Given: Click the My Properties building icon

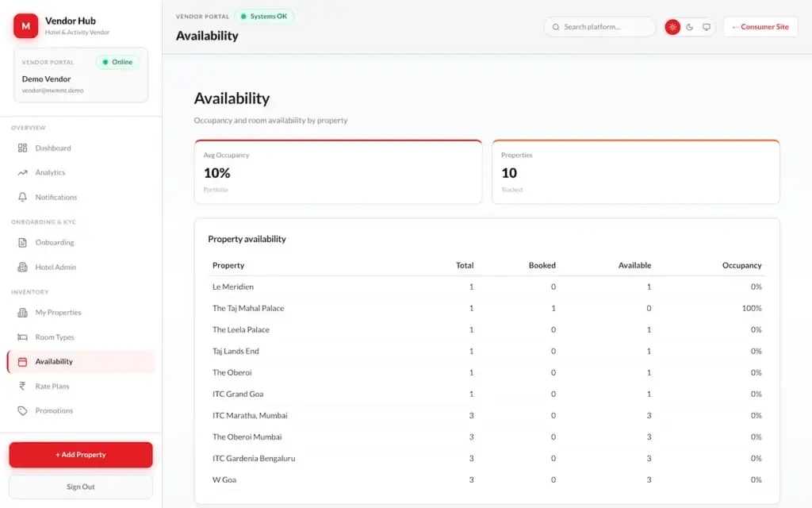Looking at the screenshot, I should 22,313.
